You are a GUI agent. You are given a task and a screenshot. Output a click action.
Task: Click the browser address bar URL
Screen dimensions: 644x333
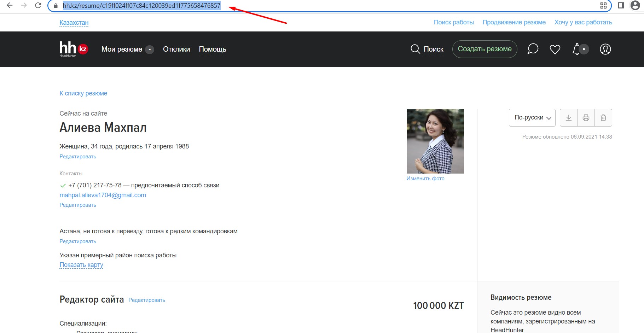pos(141,6)
